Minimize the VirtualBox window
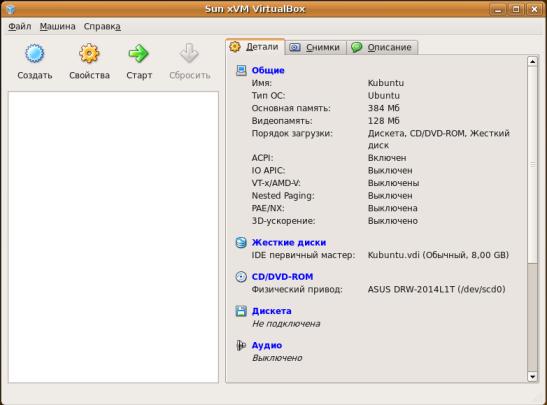This screenshot has height=405, width=547. point(498,9)
